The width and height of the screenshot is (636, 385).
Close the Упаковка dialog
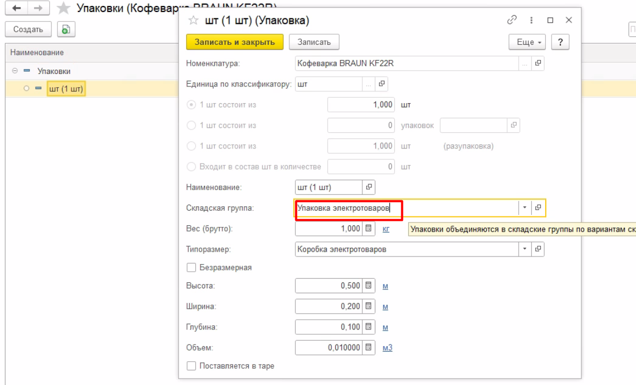tap(569, 20)
